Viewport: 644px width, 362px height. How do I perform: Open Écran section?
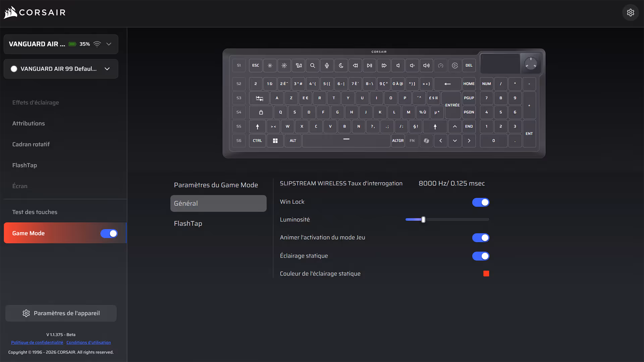(x=20, y=186)
